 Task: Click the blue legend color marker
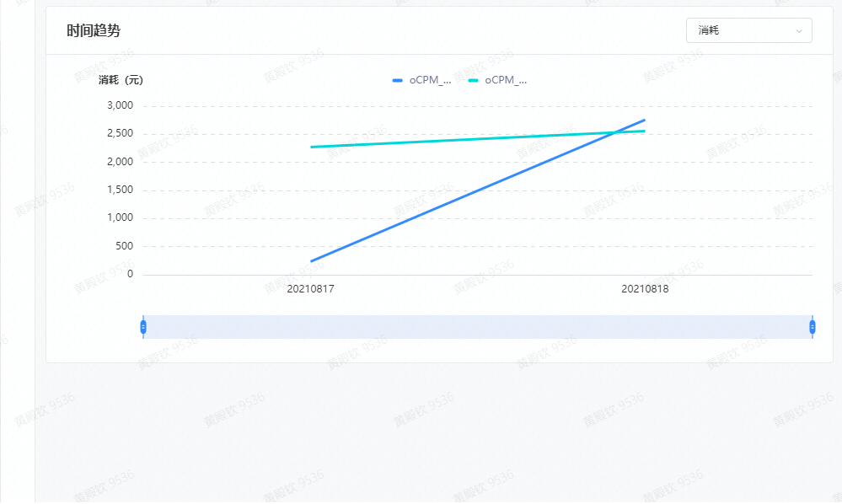397,81
